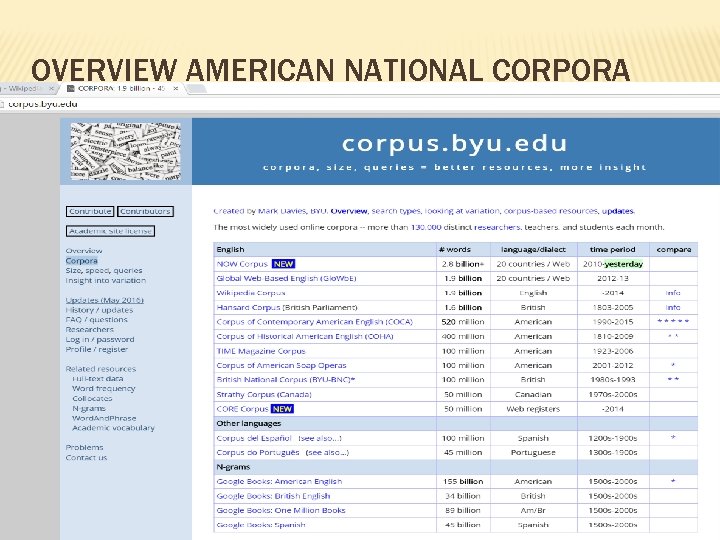
Task: Open Academic vocabulary resource link
Action: pyautogui.click(x=113, y=428)
